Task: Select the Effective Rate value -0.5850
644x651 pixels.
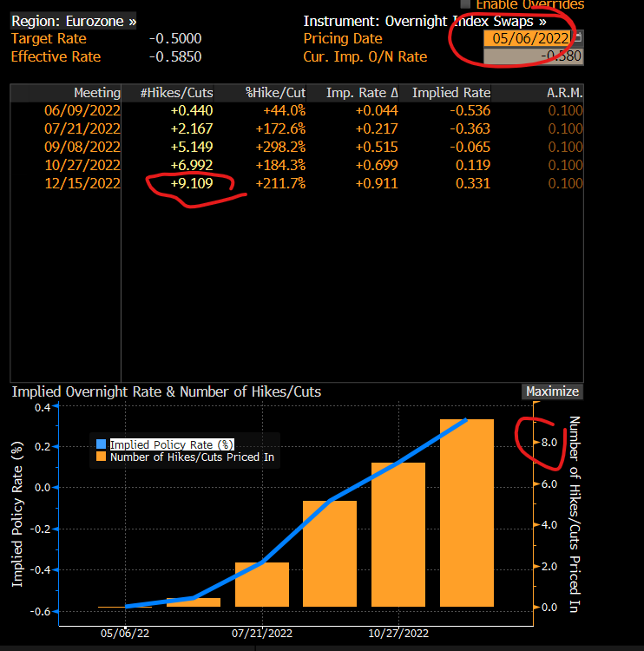Action: tap(175, 56)
